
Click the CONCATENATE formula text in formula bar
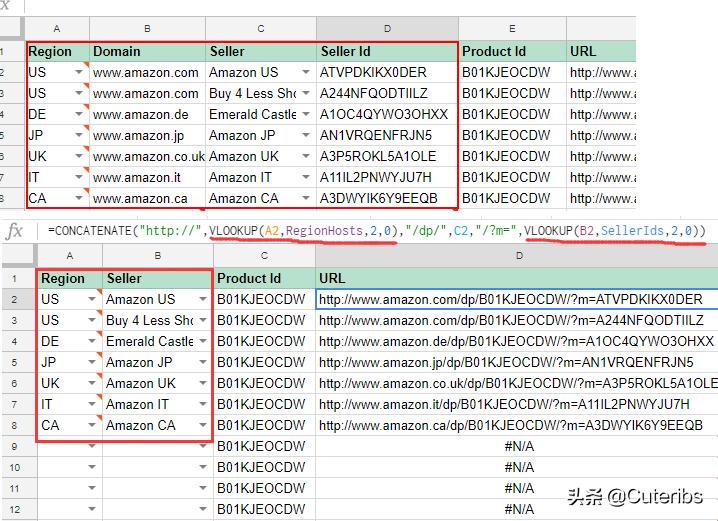[377, 231]
